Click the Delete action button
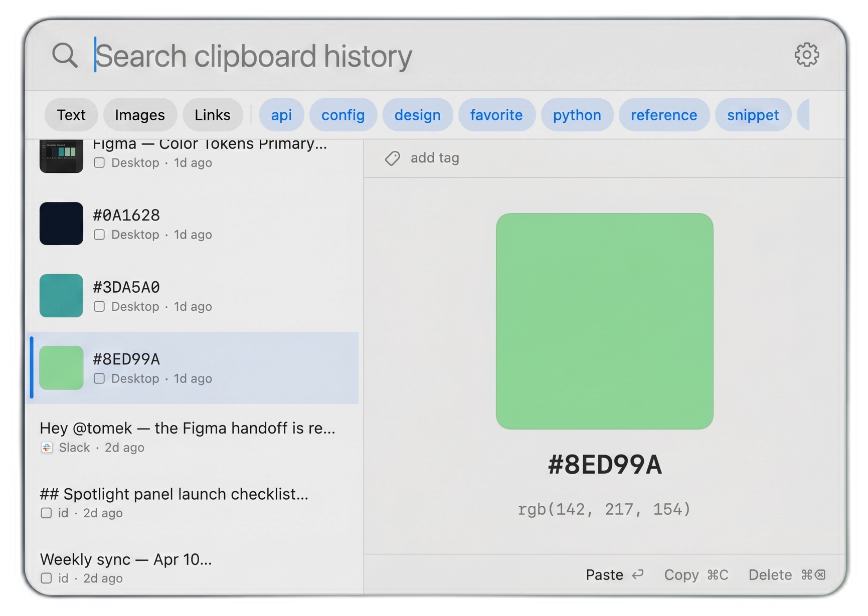 787,575
